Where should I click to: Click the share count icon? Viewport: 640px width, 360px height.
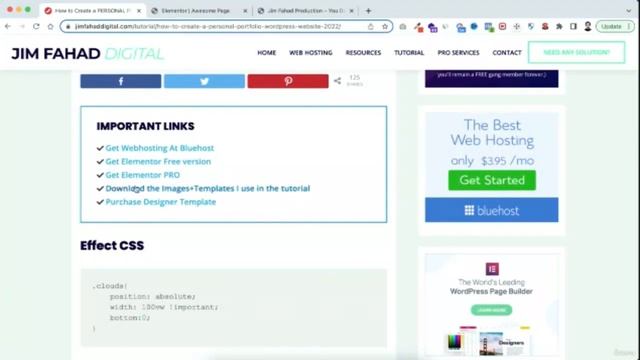[338, 81]
